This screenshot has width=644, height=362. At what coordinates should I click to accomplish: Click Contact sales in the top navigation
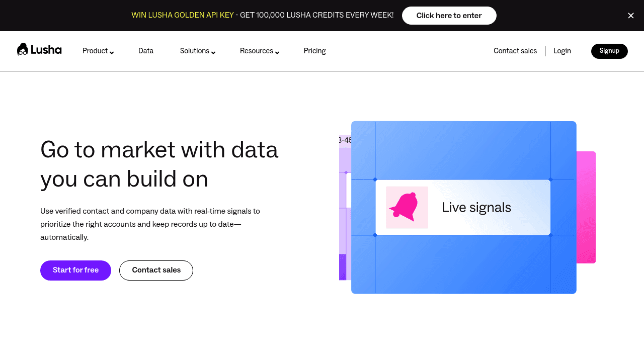click(x=515, y=51)
